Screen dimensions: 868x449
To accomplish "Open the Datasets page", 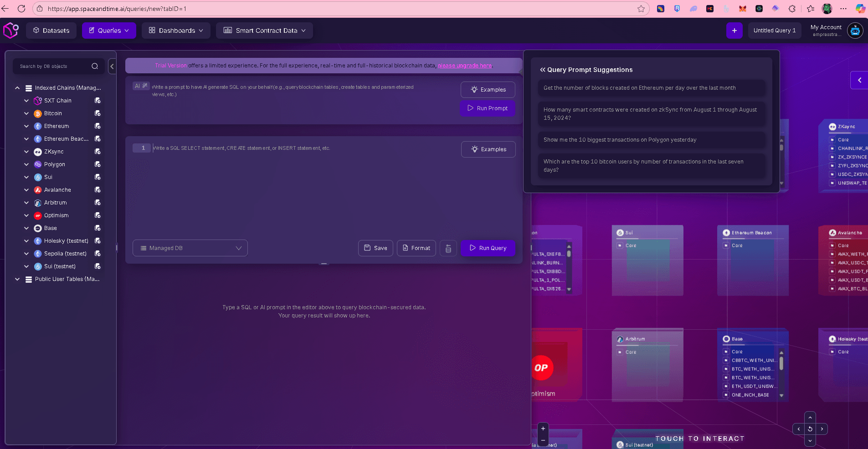I will tap(51, 31).
